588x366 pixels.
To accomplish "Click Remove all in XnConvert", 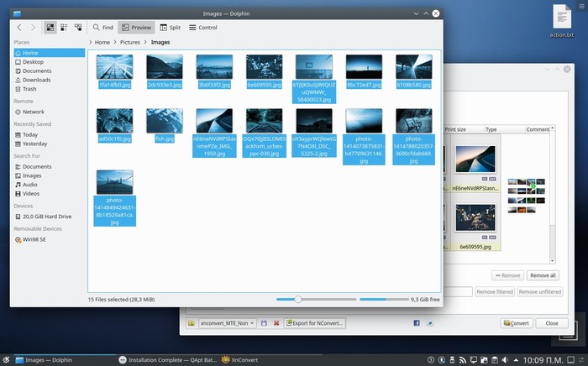I will [x=543, y=275].
